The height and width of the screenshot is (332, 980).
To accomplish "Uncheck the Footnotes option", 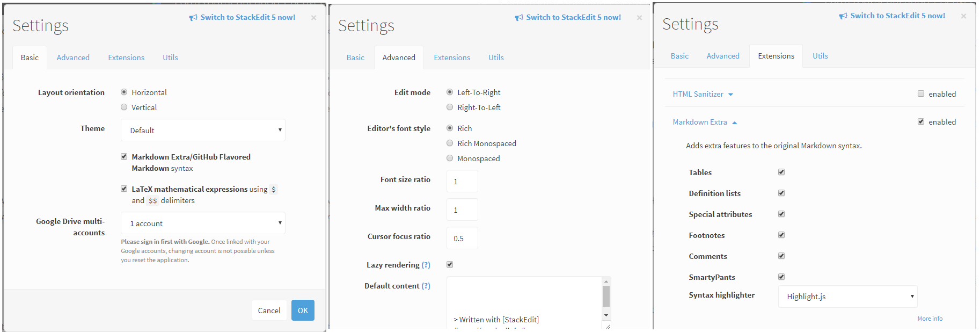I will point(781,235).
